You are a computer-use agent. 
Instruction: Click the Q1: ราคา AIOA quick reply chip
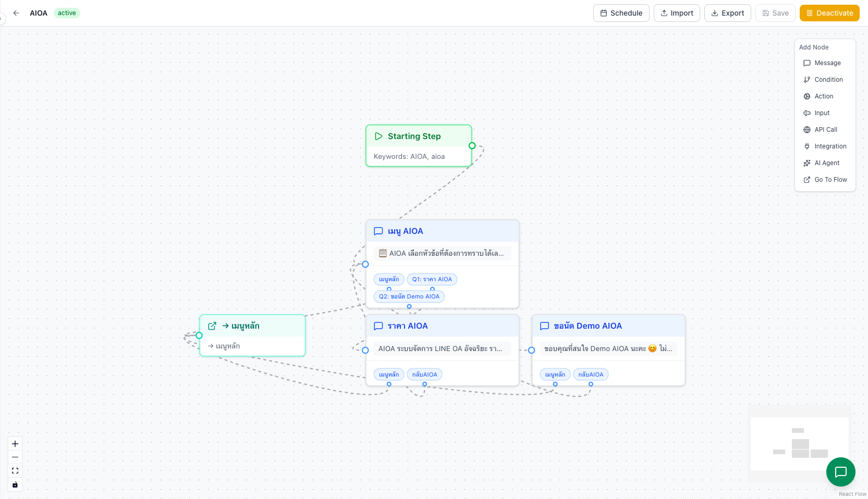coord(432,279)
